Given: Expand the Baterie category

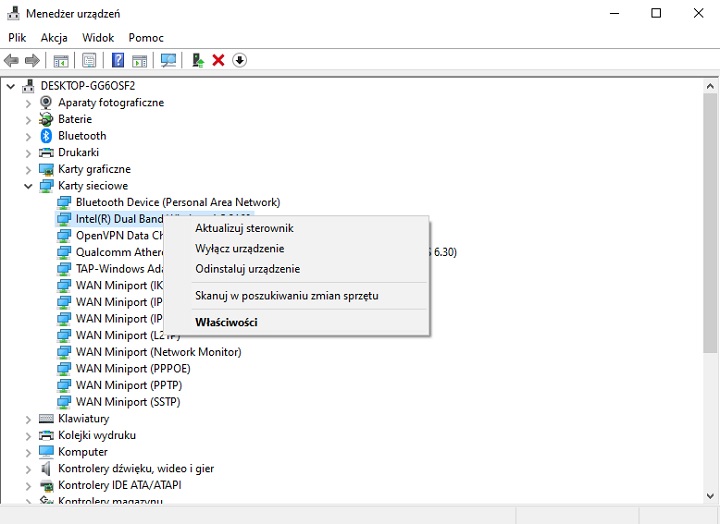Looking at the screenshot, I should 29,119.
